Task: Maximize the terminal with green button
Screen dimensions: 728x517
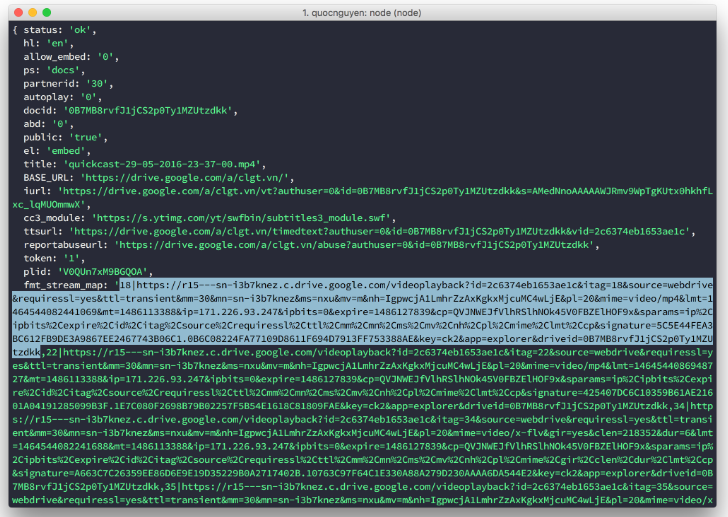Action: [46, 13]
